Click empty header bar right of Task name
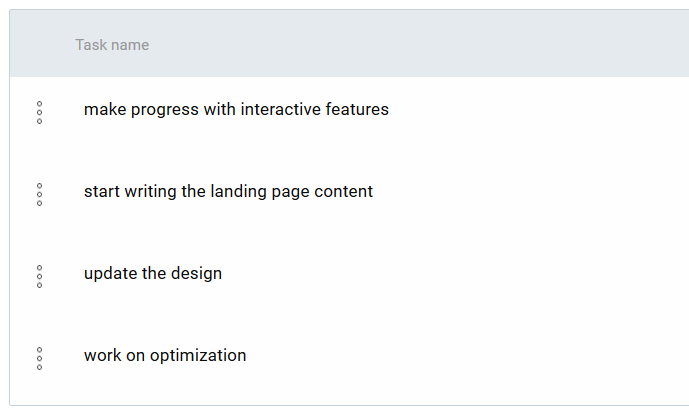This screenshot has height=418, width=689. (417, 44)
